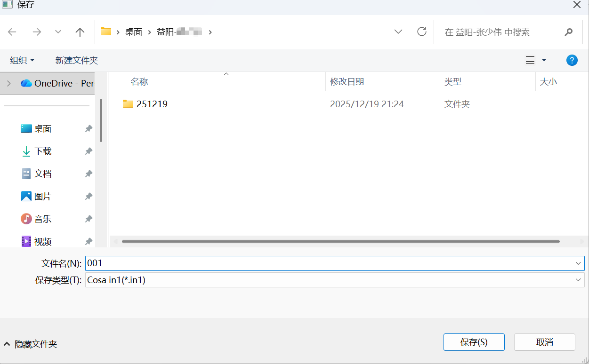The image size is (589, 364).
Task: Click the 保存(S) button
Action: (474, 342)
